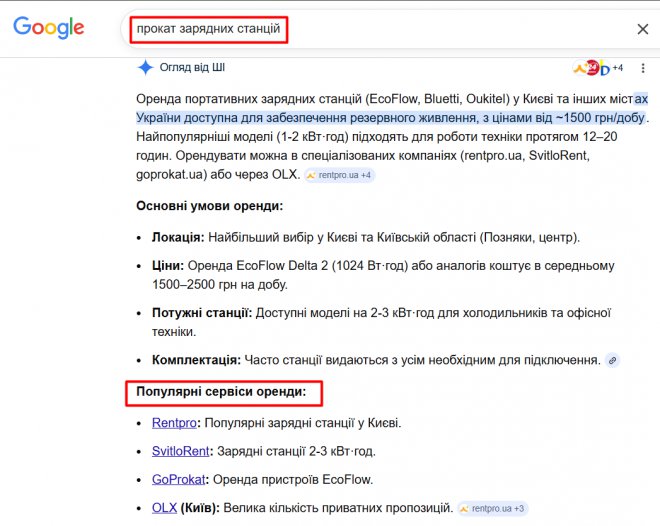
Task: Follow the GoProkat link
Action: coord(178,479)
